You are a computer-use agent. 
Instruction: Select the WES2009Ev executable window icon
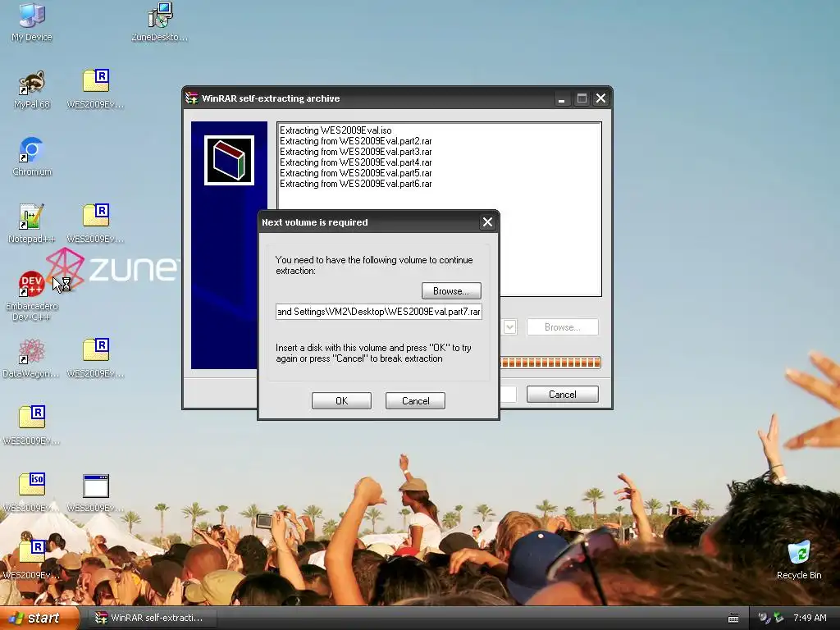(96, 492)
